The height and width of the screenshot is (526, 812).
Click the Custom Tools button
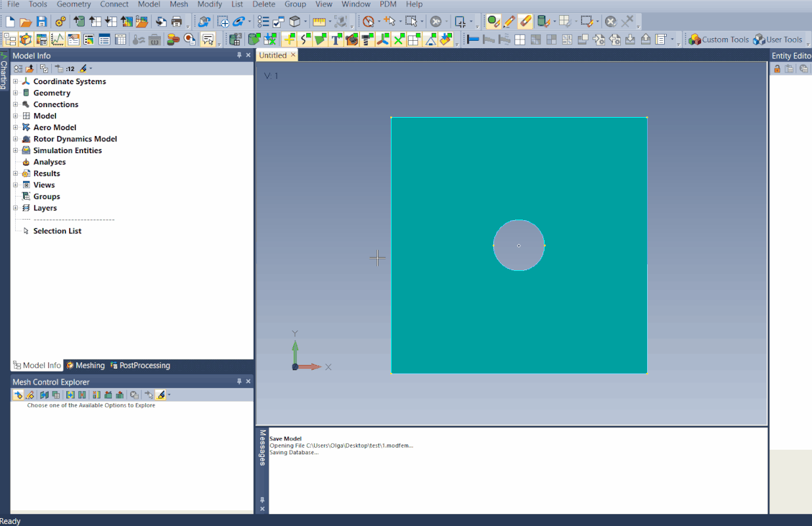(x=719, y=39)
